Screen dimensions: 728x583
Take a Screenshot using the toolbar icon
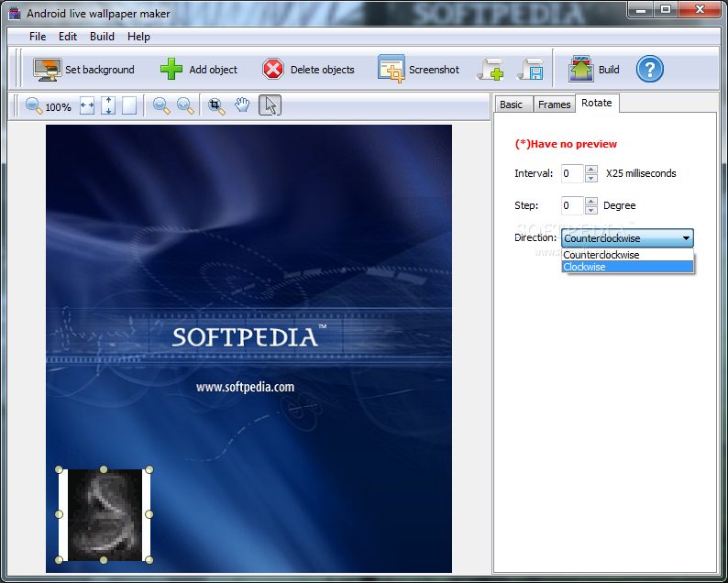(391, 69)
